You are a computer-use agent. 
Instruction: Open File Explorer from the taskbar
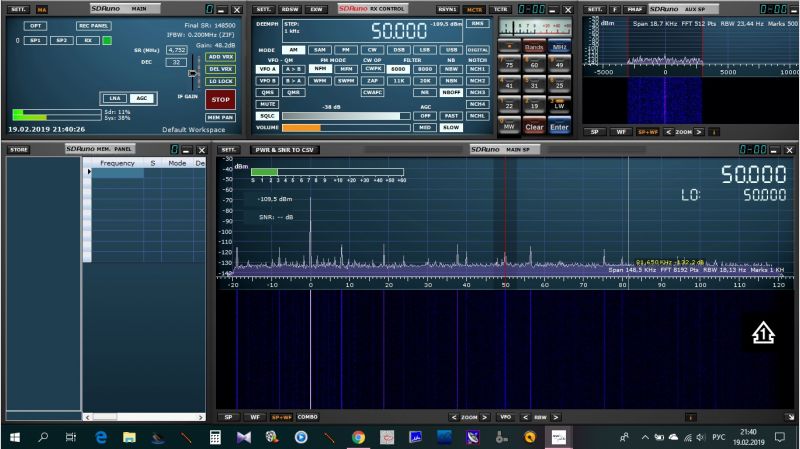129,437
